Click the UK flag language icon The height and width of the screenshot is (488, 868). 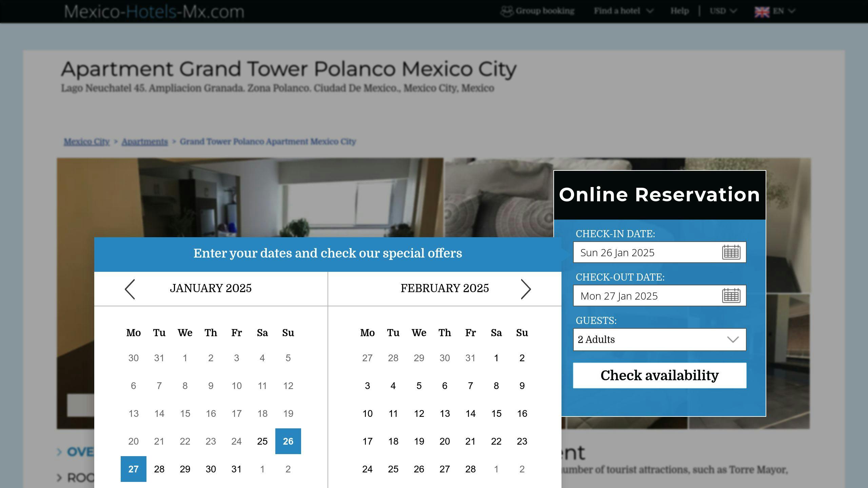763,11
